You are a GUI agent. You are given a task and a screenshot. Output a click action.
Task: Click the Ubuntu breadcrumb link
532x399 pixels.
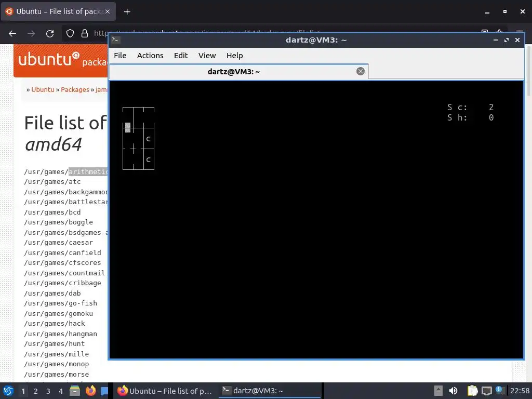tap(43, 89)
